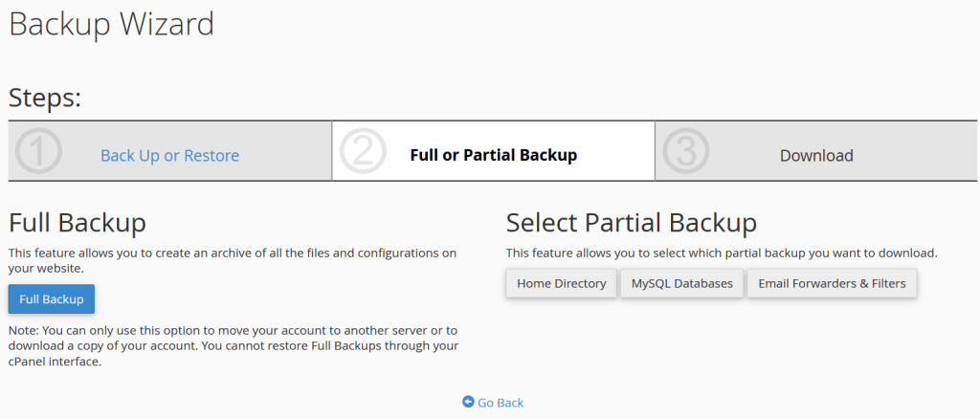Choose the Home Directory partial backup
980x419 pixels.
coord(561,283)
